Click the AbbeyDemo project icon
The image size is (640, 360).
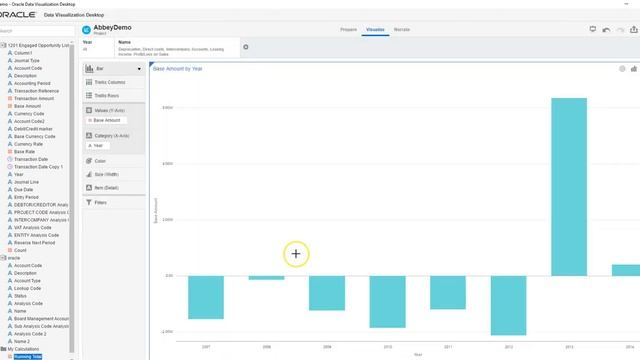86,30
